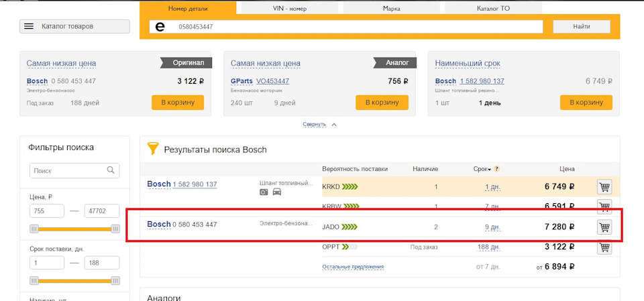
Task: Expand Остальные предложения offers
Action: click(353, 267)
